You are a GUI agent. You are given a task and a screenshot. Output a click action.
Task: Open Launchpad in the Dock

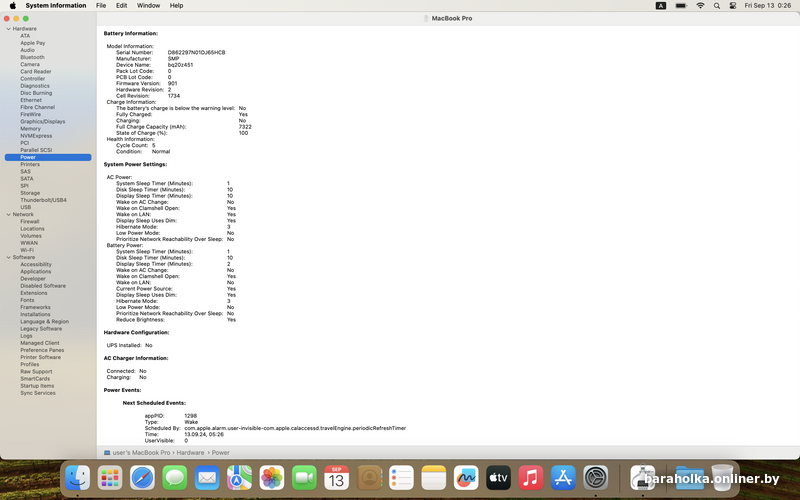(110, 478)
